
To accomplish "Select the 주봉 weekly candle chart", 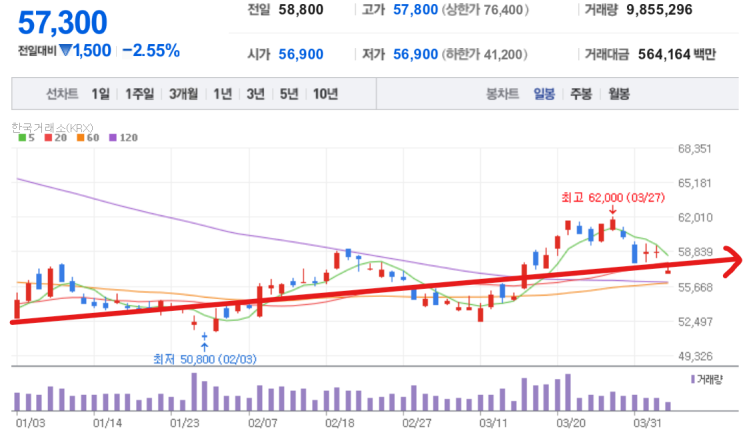I will (581, 94).
